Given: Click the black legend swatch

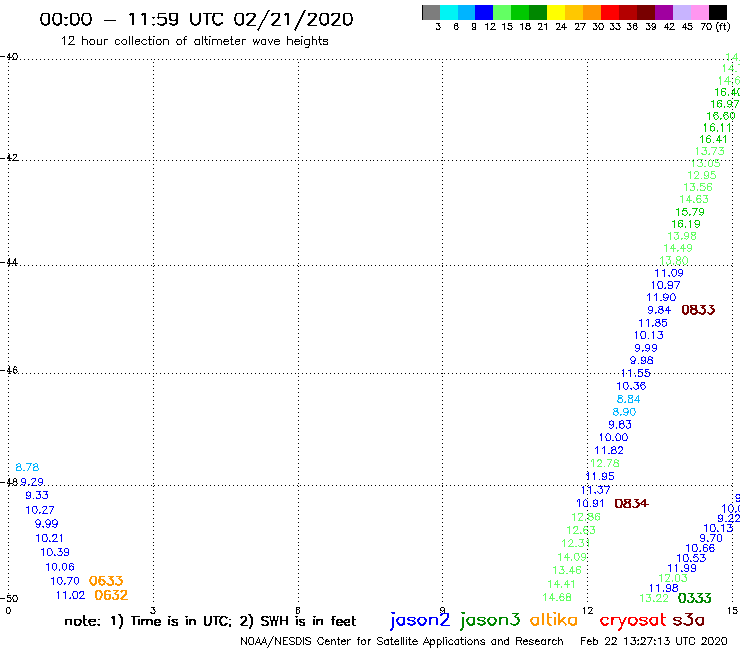Looking at the screenshot, I should pyautogui.click(x=718, y=12).
